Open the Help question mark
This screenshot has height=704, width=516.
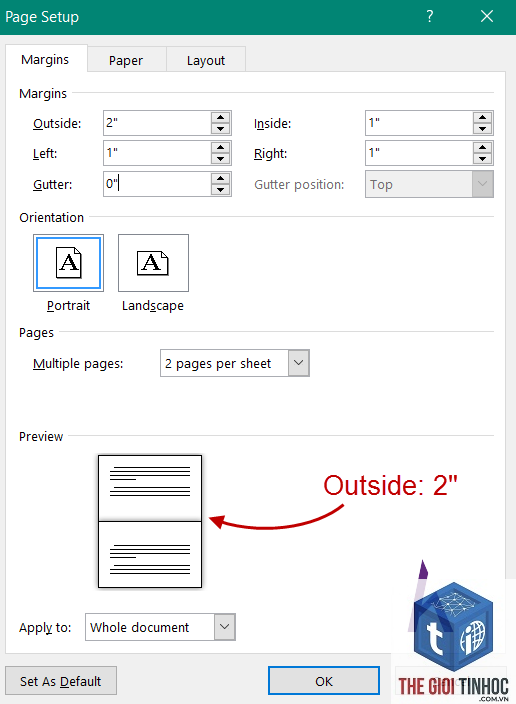click(x=430, y=17)
